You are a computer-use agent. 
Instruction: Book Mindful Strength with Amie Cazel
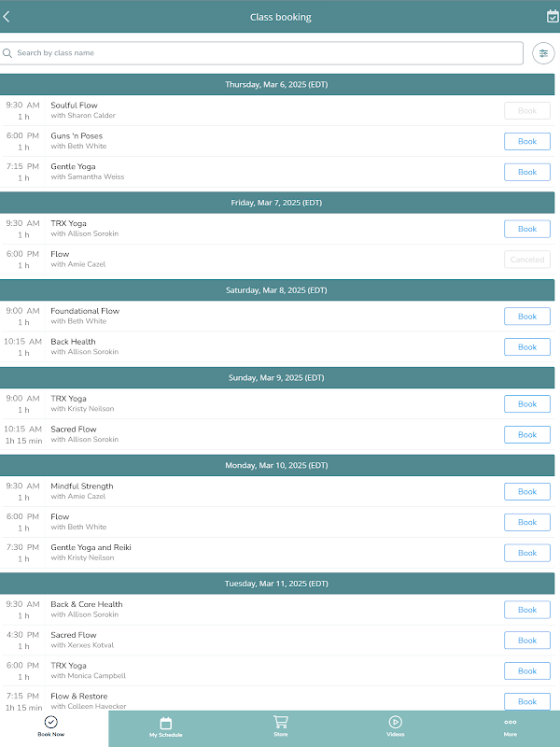click(526, 491)
